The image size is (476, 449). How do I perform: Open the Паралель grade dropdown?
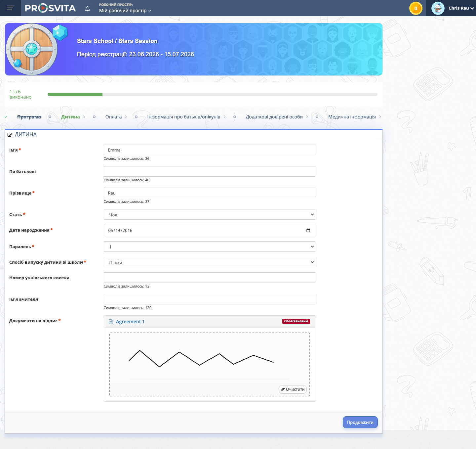point(210,247)
